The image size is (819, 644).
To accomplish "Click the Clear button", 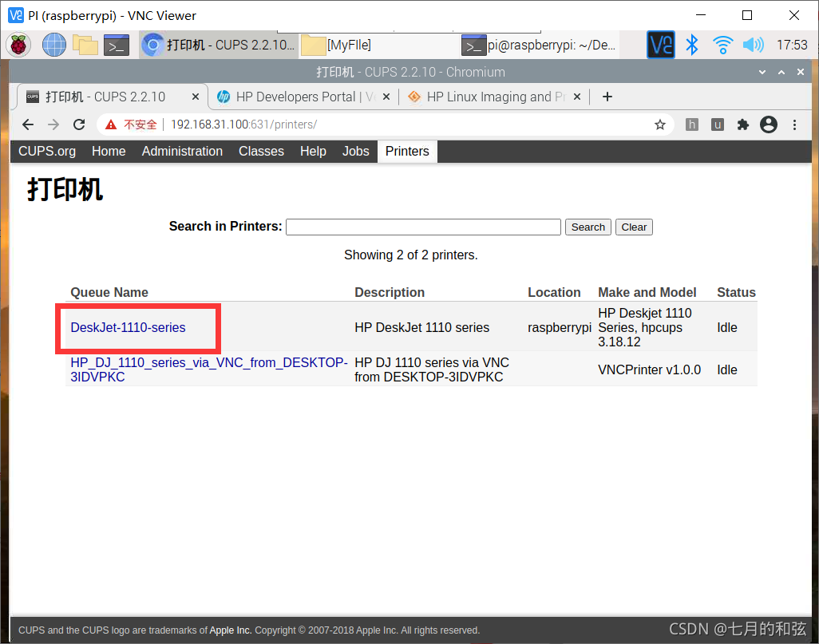I will [x=634, y=227].
